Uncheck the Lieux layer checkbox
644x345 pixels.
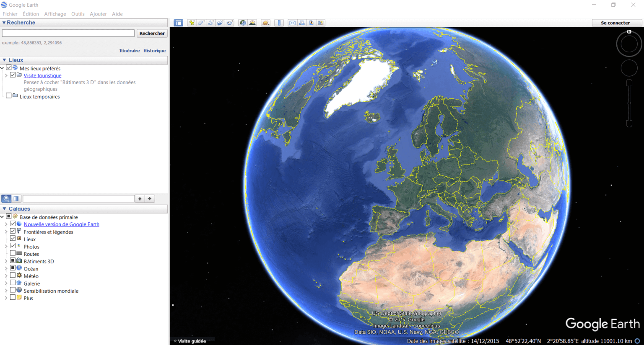[x=13, y=239]
